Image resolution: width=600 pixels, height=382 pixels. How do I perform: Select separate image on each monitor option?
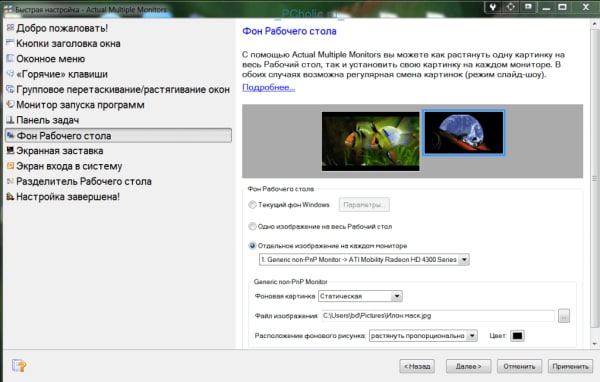pos(252,245)
